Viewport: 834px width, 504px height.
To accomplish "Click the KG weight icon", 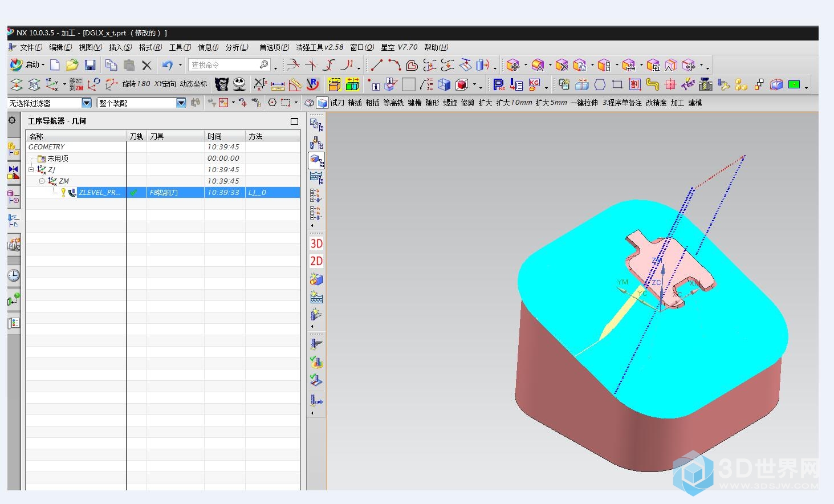I will coord(534,85).
